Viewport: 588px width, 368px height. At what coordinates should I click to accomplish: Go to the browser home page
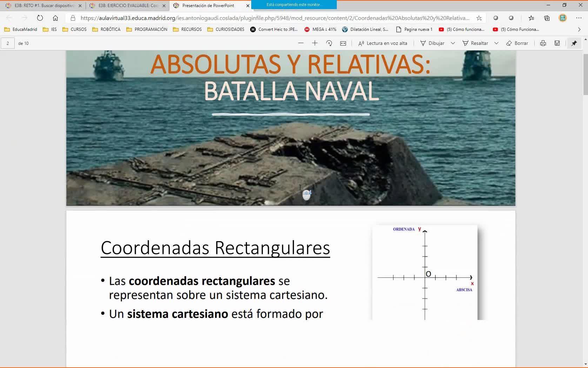pyautogui.click(x=55, y=18)
